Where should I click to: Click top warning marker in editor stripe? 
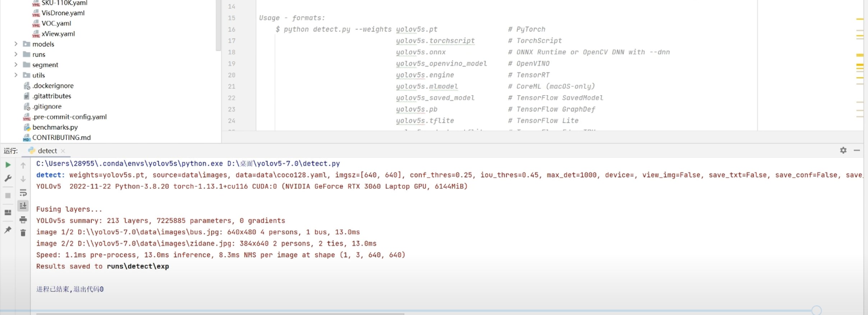click(860, 19)
